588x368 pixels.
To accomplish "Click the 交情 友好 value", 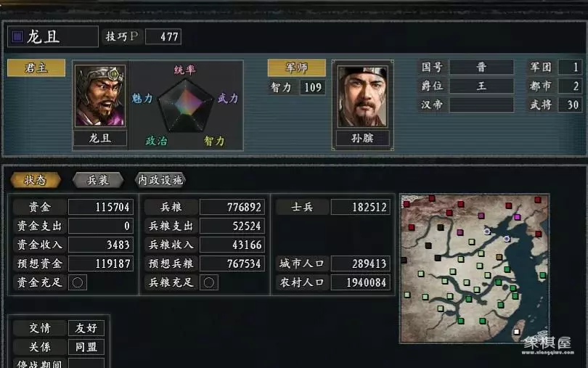I will pos(86,328).
